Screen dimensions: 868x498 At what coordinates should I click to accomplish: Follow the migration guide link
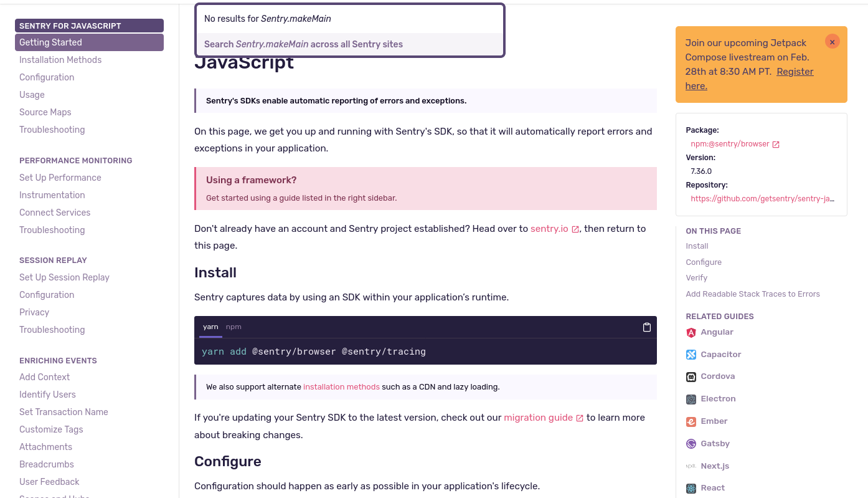pyautogui.click(x=539, y=418)
